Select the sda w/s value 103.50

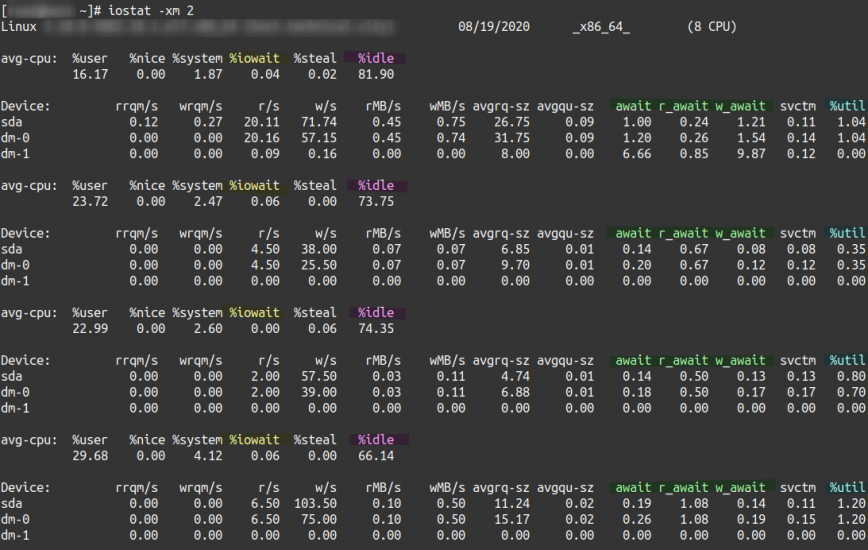[x=316, y=503]
